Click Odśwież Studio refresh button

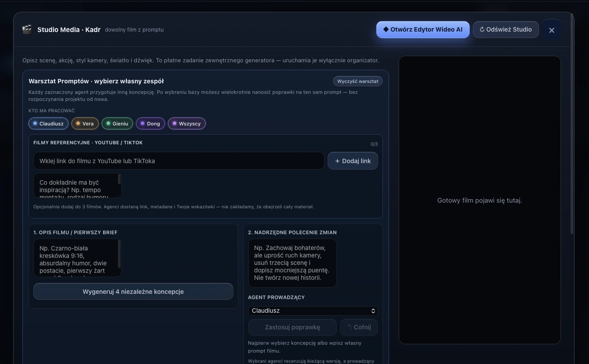coord(506,29)
